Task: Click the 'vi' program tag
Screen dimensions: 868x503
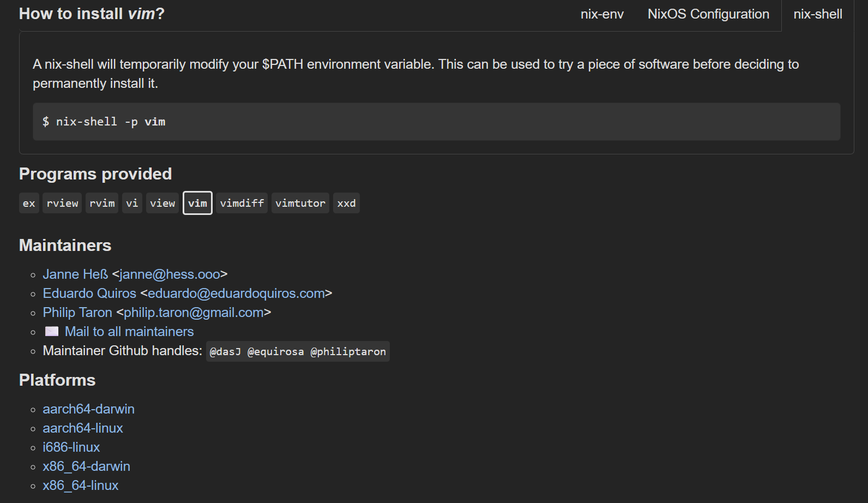Action: coord(132,203)
